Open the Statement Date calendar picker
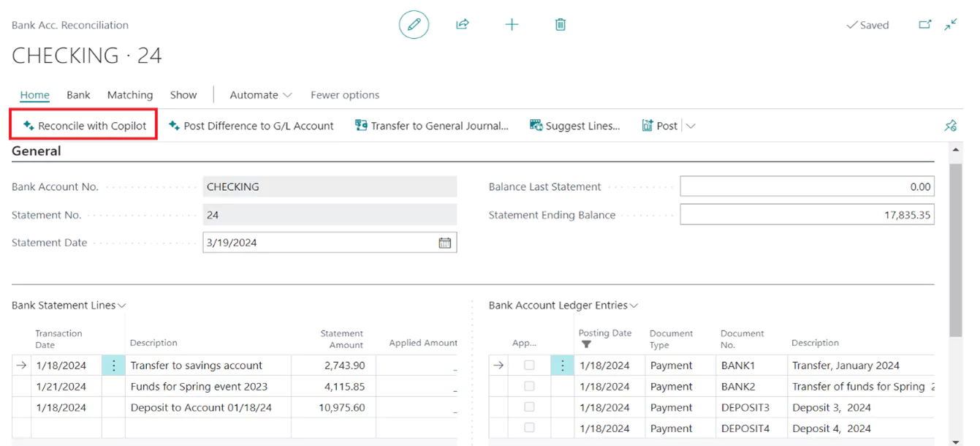980x446 pixels. 444,243
